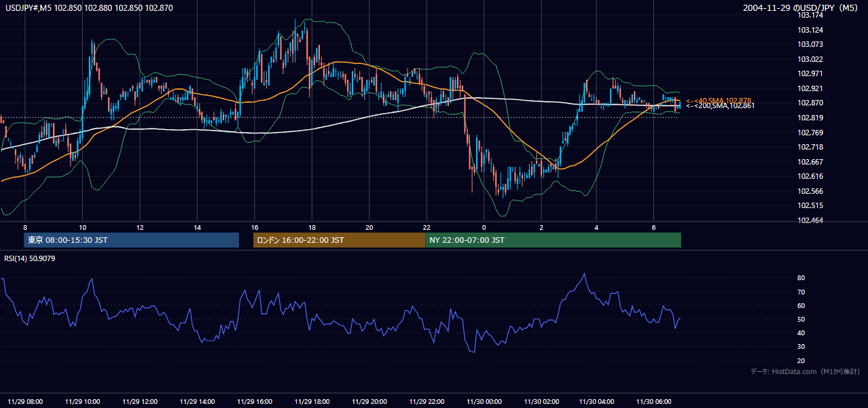Click price axis value 102.667
The width and height of the screenshot is (868, 408).
[x=810, y=162]
